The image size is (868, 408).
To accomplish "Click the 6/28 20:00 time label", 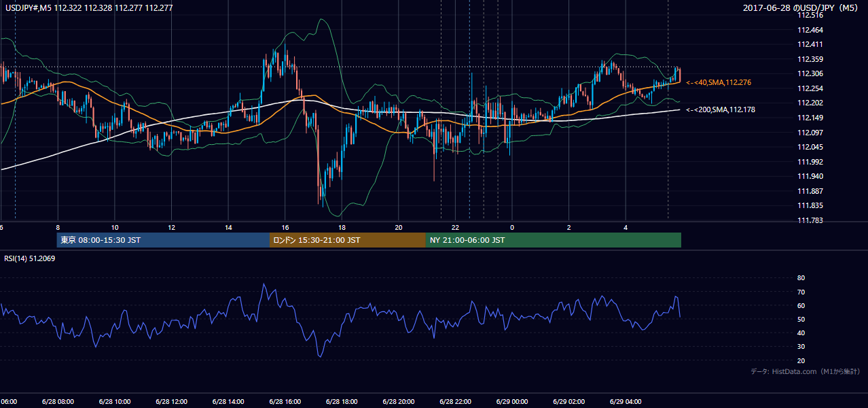I will click(x=398, y=401).
